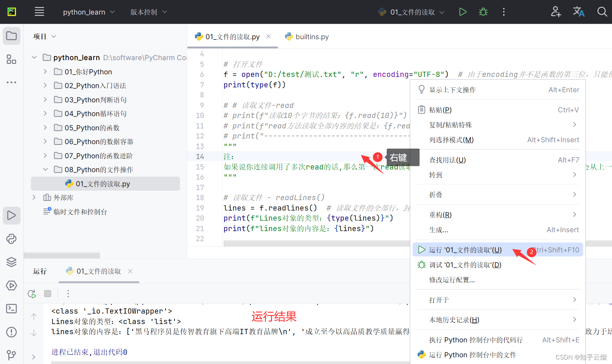Viewport: 612px width, 364px height.
Task: Open the 打开于 submenu
Action: click(x=498, y=300)
